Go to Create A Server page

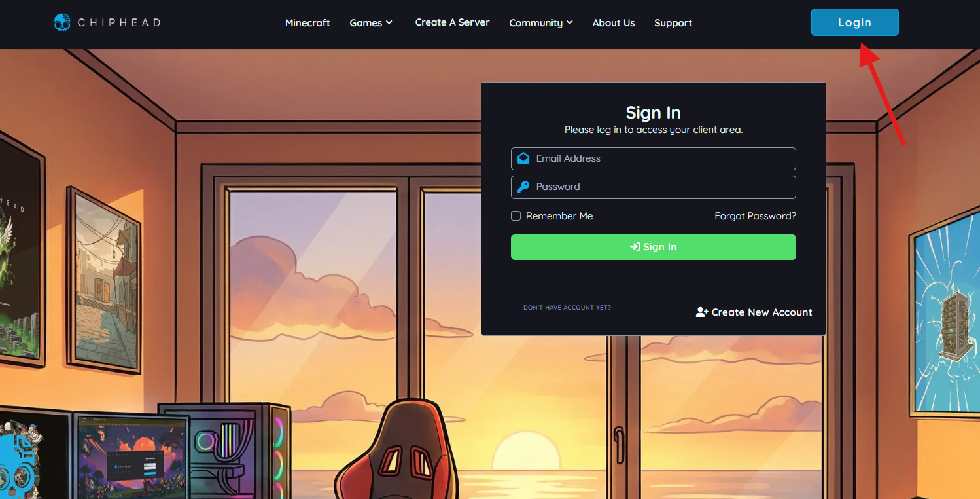point(452,22)
